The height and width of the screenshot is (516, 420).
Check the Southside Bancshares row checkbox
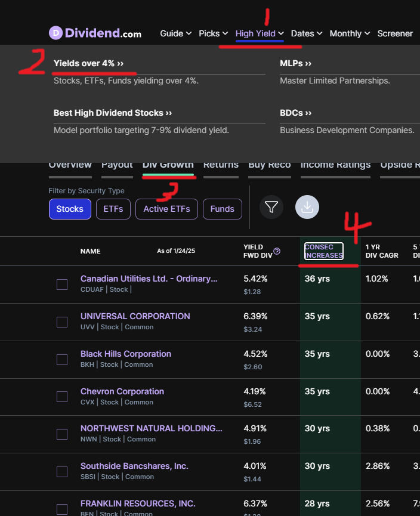tap(62, 472)
